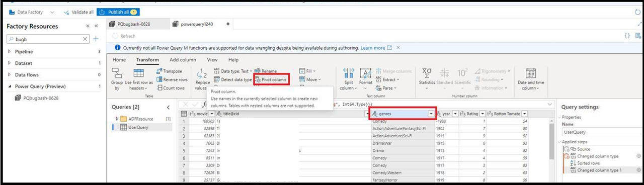This screenshot has height=185, width=644.
Task: Switch to the Home ribbon tab
Action: coord(119,60)
